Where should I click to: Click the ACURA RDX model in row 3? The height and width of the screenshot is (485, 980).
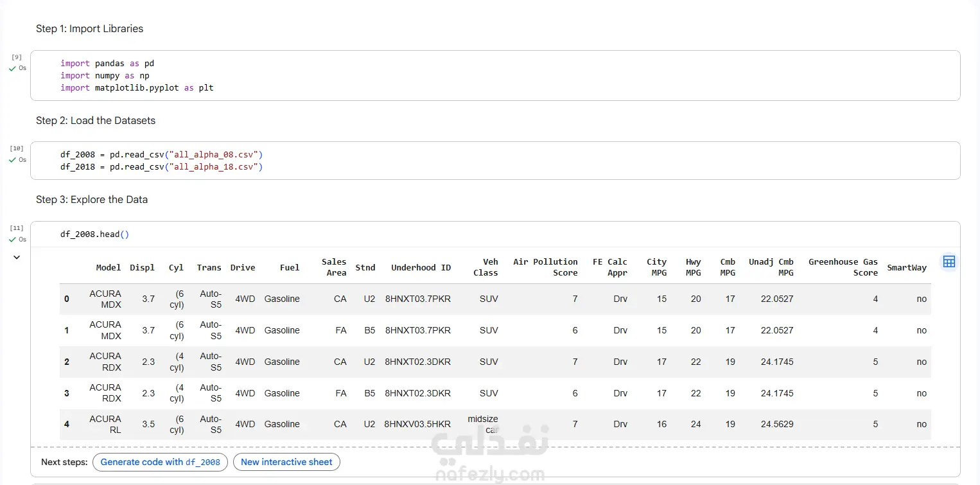(x=105, y=393)
